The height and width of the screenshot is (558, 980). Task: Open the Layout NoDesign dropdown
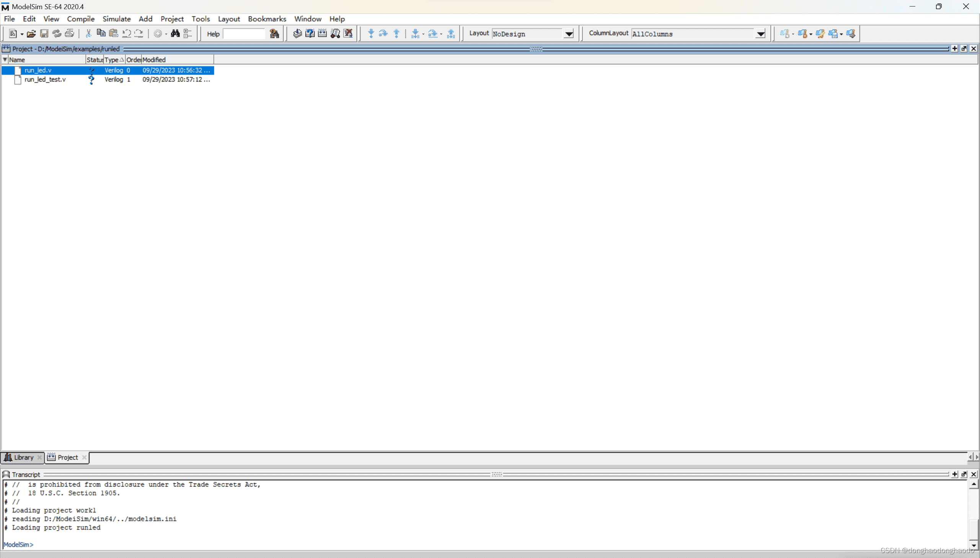point(569,34)
